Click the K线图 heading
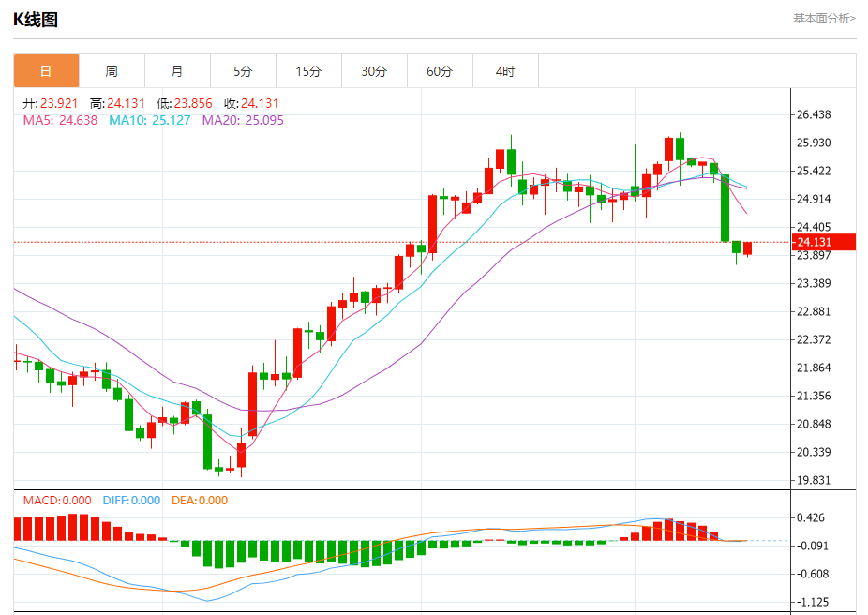 (36, 20)
